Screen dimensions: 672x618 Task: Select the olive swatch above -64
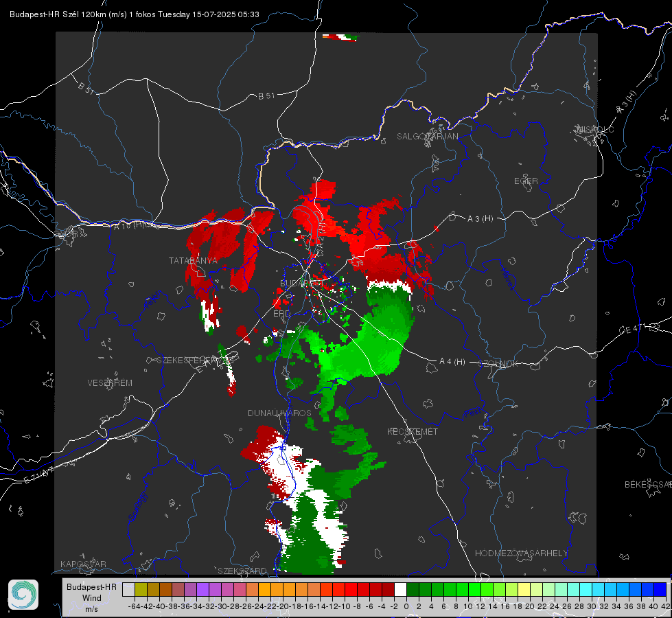(x=141, y=590)
